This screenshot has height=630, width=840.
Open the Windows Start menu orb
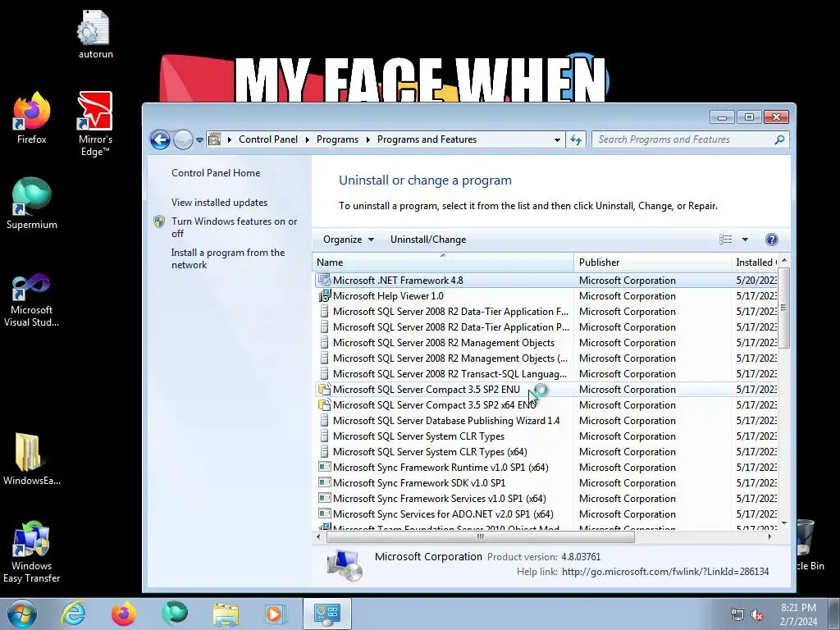coord(21,614)
